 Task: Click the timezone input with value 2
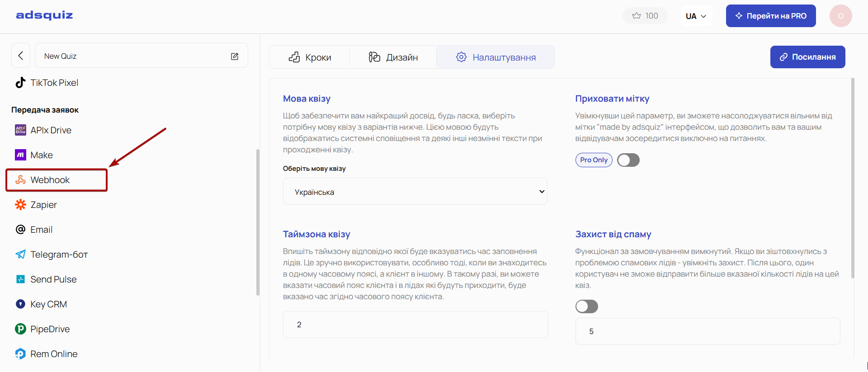pyautogui.click(x=415, y=325)
